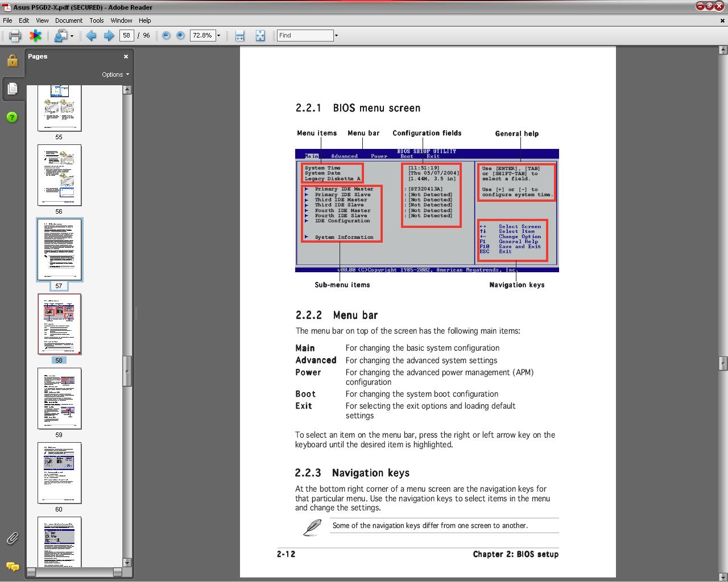This screenshot has height=582, width=728.
Task: Select page 57 thumbnail
Action: [x=60, y=250]
